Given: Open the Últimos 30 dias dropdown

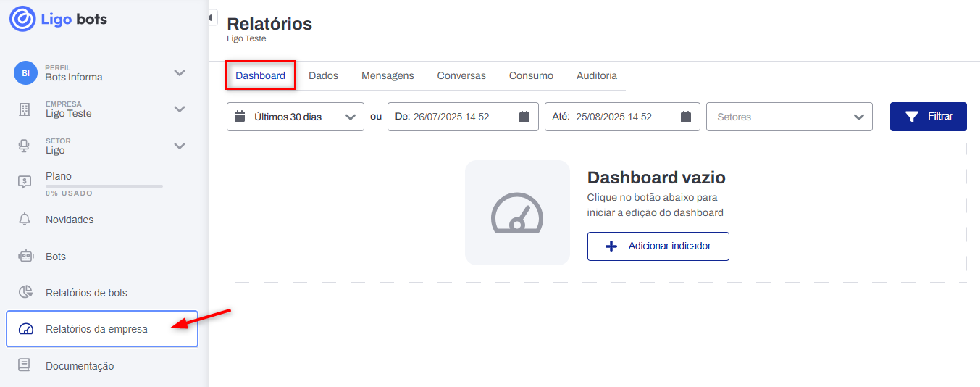Looking at the screenshot, I should click(295, 117).
